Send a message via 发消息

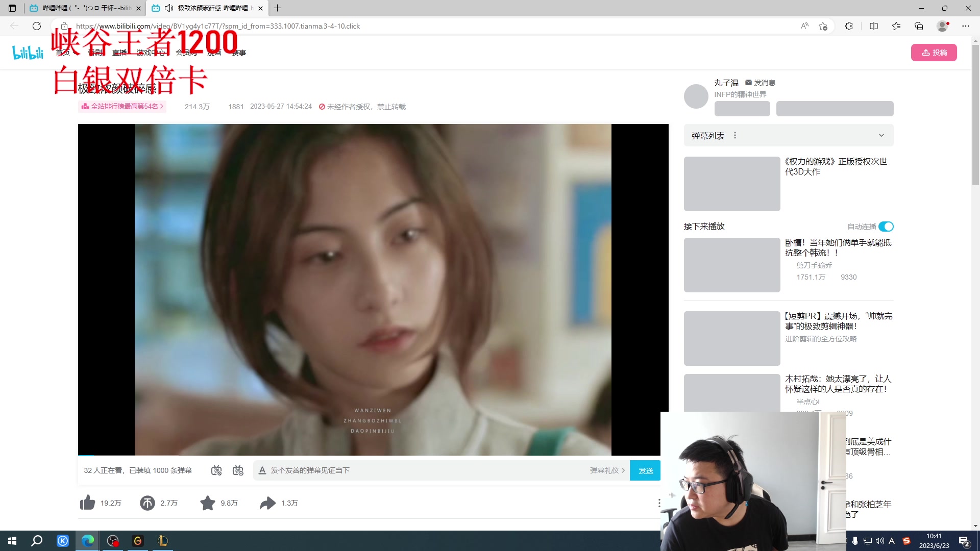click(x=760, y=83)
